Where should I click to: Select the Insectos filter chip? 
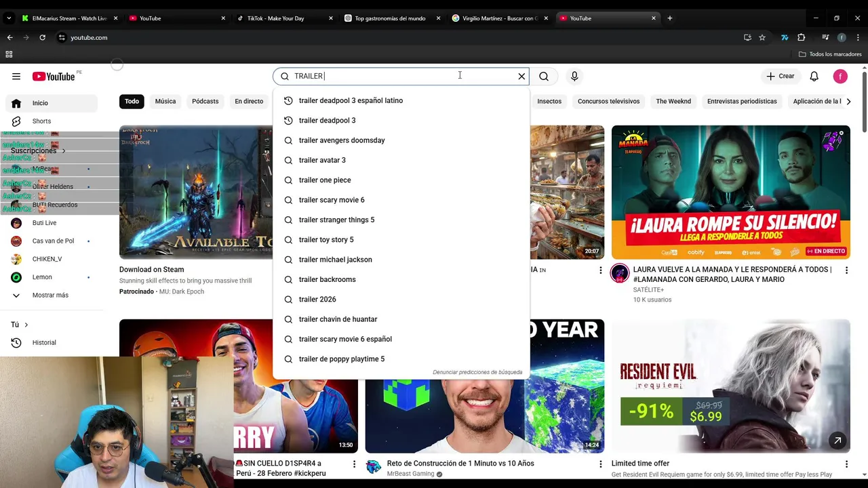pos(549,102)
